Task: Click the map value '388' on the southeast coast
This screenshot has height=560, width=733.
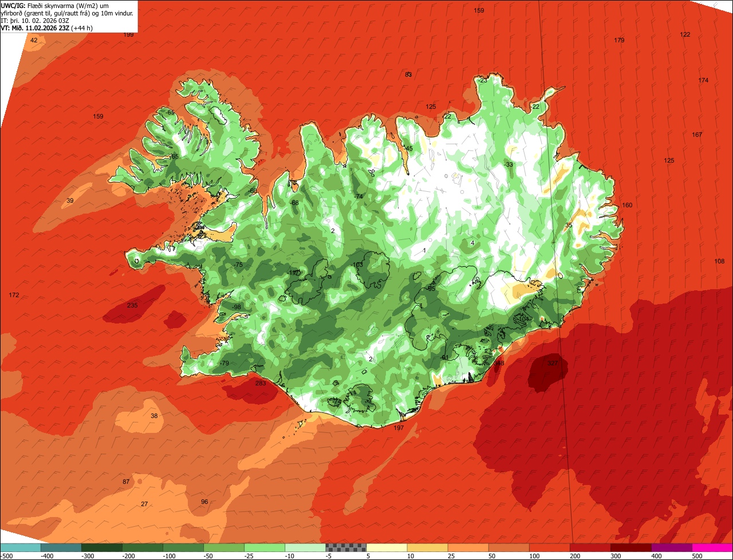Action: click(x=499, y=363)
